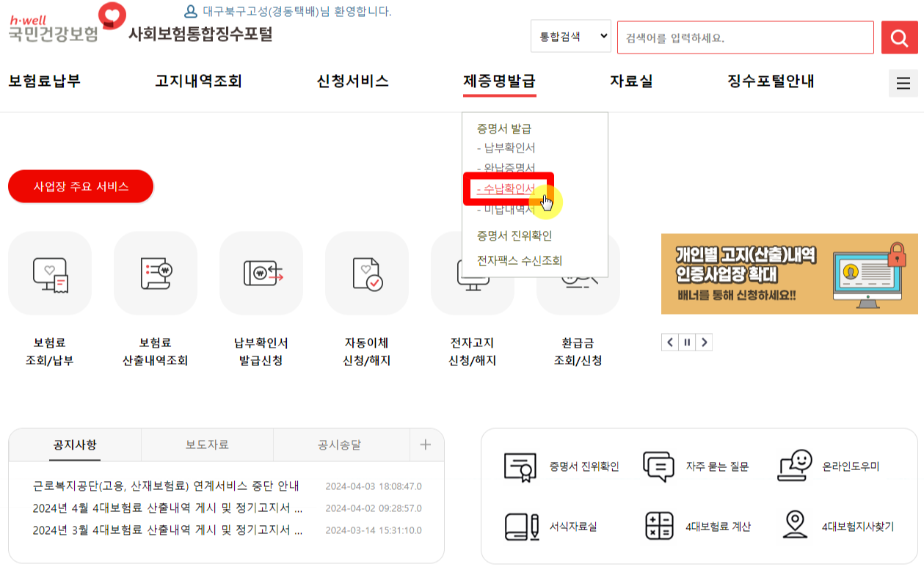Image resolution: width=924 pixels, height=575 pixels.
Task: Expand notice tabs with the plus control
Action: 426,444
